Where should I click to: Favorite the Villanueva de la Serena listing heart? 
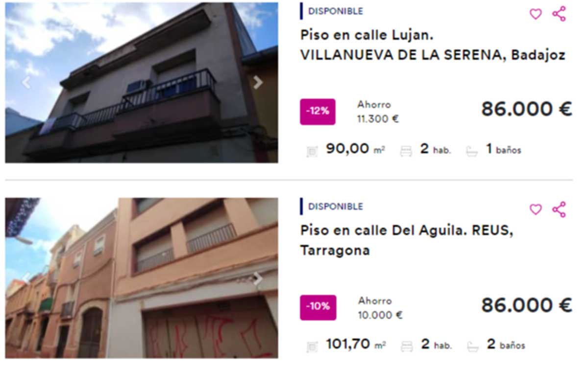click(536, 14)
